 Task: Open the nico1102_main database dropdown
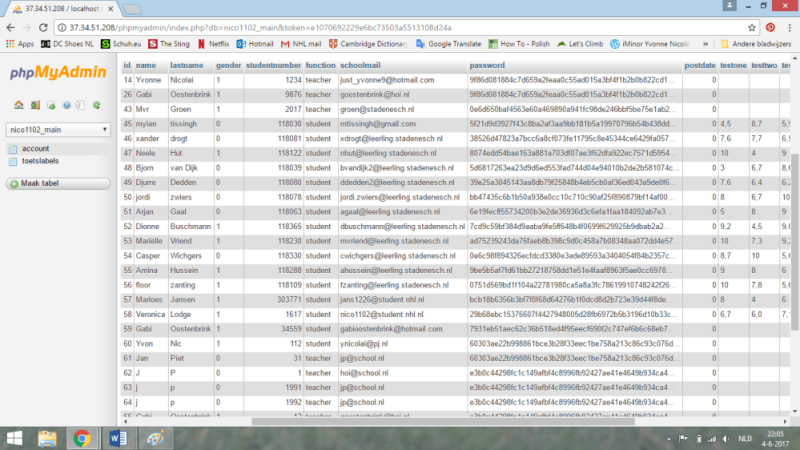58,130
